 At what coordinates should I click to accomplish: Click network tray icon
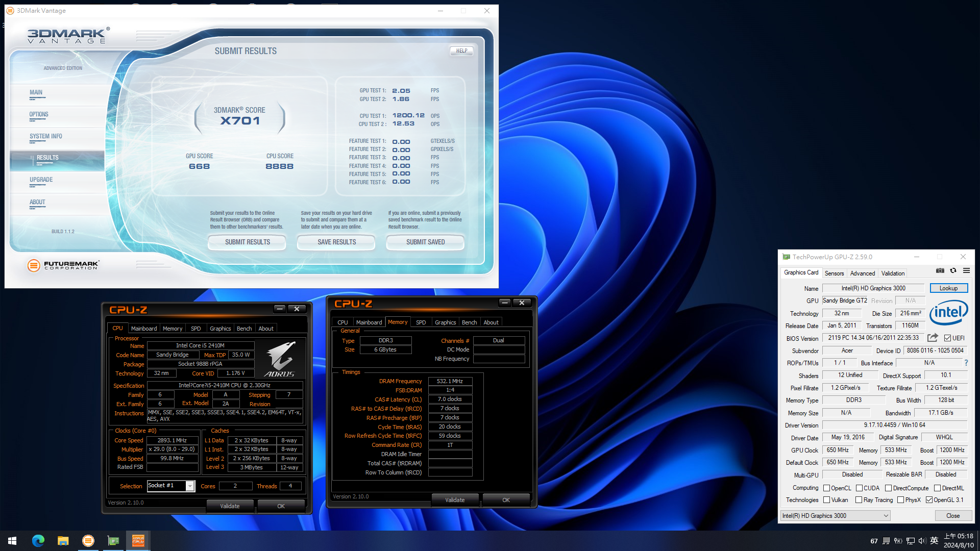point(910,541)
